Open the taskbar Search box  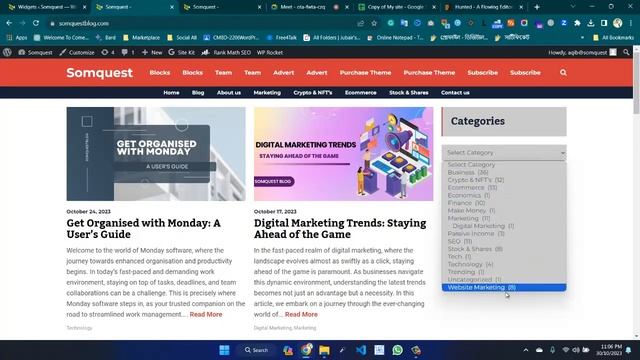256,350
